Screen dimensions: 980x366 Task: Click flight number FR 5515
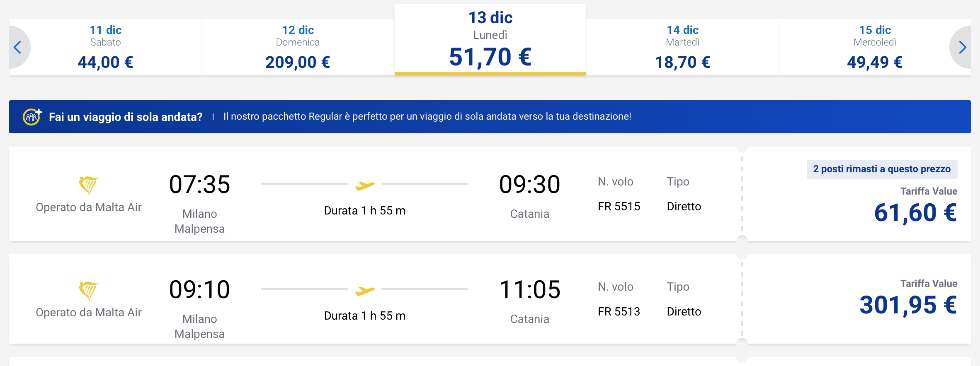tap(619, 206)
